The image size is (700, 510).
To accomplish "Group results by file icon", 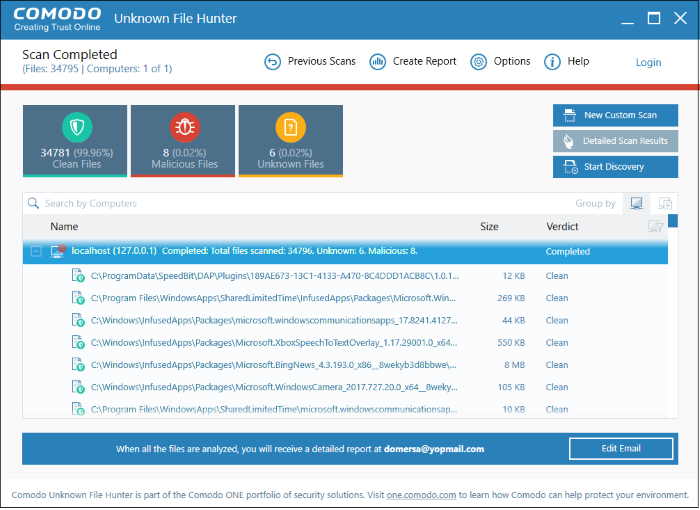I will point(665,203).
